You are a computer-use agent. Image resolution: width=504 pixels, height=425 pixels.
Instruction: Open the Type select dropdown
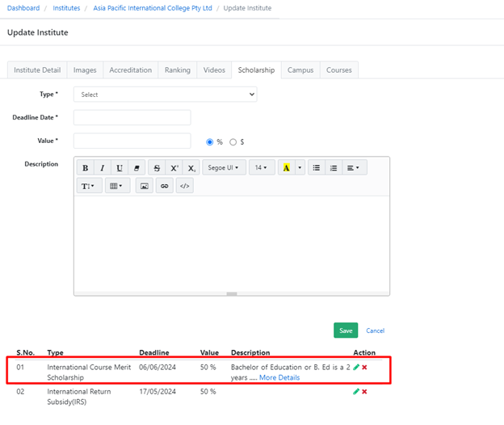point(166,95)
